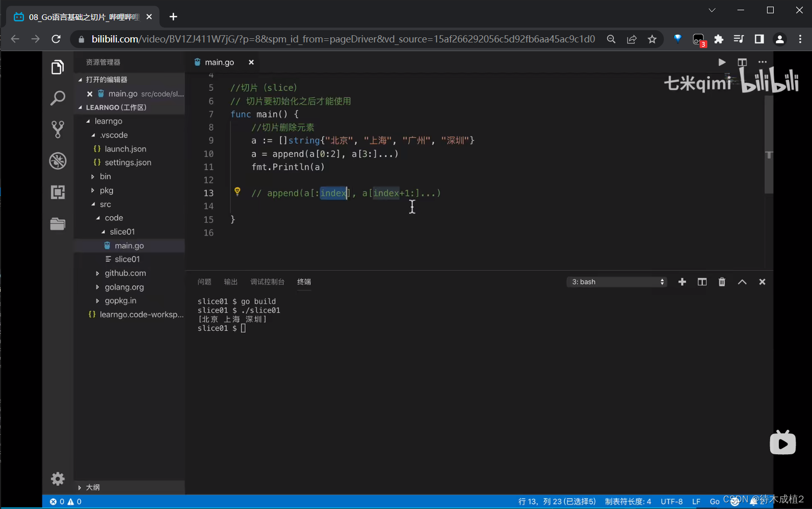The height and width of the screenshot is (509, 812).
Task: Click the cursor position 行 13, 列 23 status
Action: point(557,502)
